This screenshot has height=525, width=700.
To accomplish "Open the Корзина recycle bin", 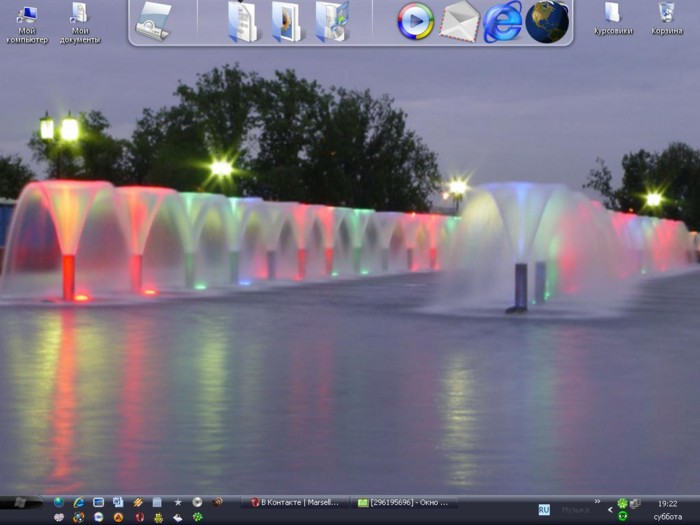I will pos(667,18).
